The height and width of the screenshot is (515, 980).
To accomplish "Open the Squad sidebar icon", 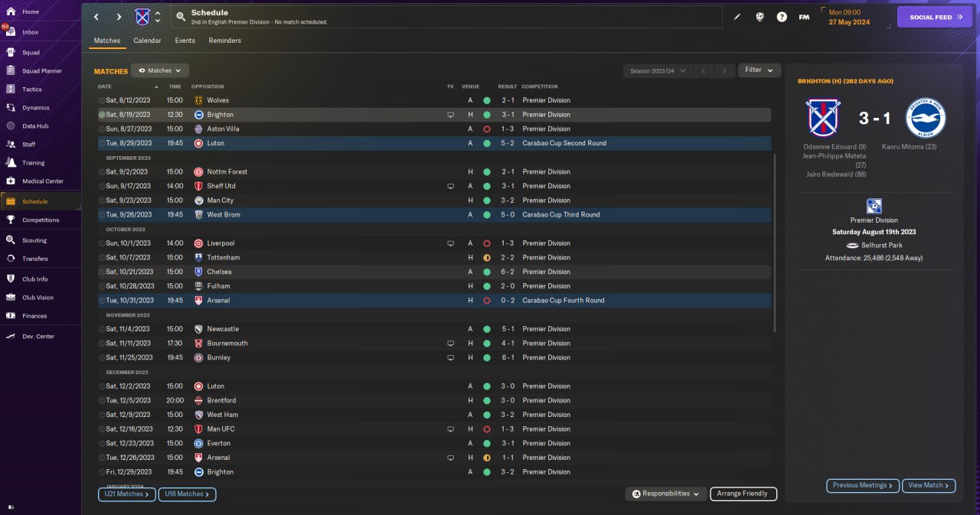I will click(11, 53).
